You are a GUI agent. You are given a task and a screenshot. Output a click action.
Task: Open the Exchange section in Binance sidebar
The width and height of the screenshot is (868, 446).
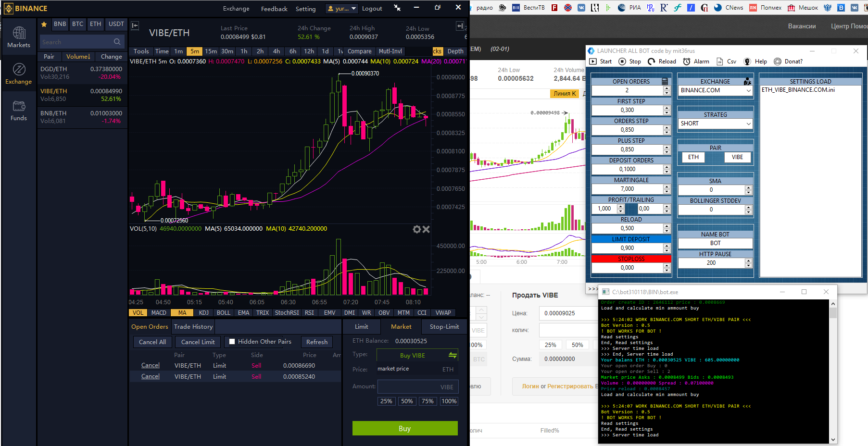coord(19,74)
